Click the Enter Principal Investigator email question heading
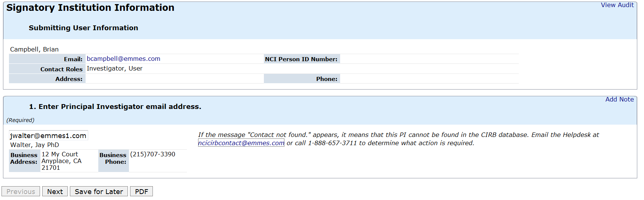This screenshot has width=644, height=200. click(x=115, y=107)
